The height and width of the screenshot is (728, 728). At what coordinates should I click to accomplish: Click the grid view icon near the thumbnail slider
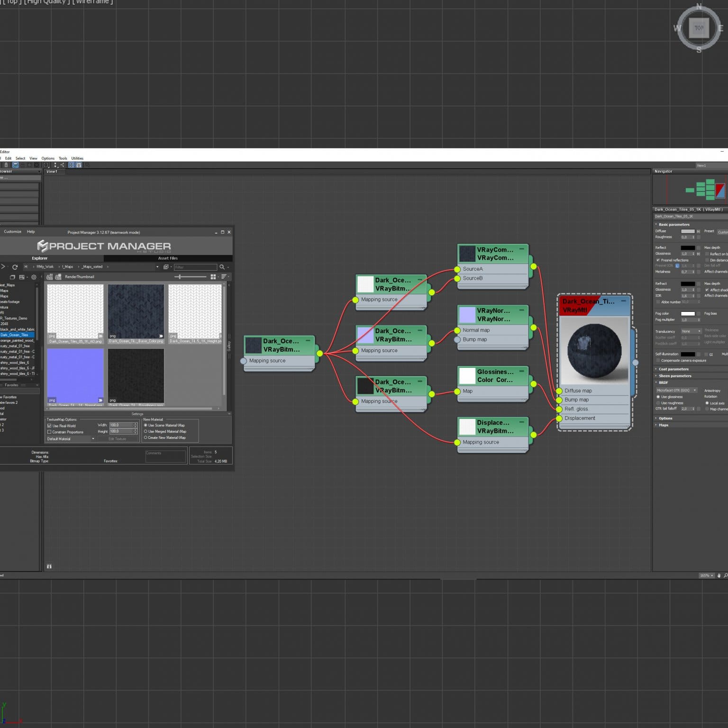(x=214, y=277)
